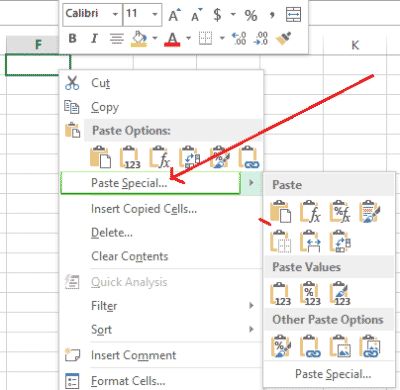Open the font size 11 dropdown
The height and width of the screenshot is (390, 400).
(x=155, y=14)
